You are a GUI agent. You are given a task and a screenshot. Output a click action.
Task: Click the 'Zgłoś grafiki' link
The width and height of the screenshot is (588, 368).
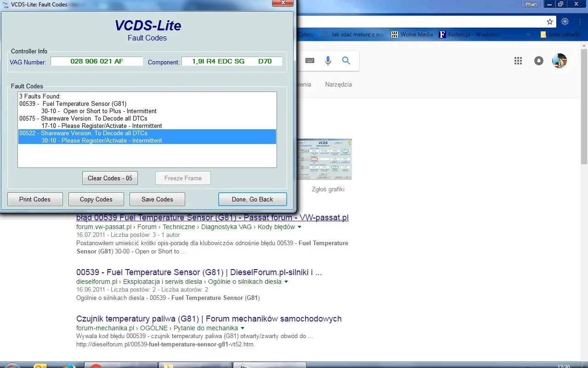click(328, 189)
